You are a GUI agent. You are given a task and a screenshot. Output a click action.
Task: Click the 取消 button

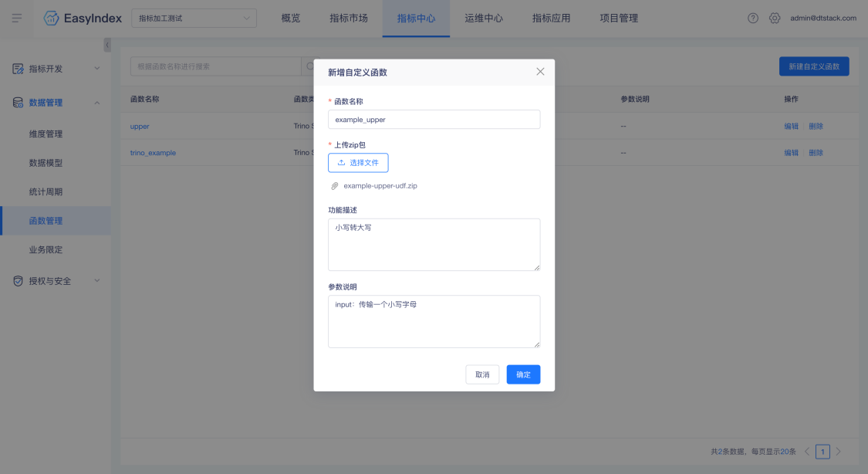coord(482,374)
